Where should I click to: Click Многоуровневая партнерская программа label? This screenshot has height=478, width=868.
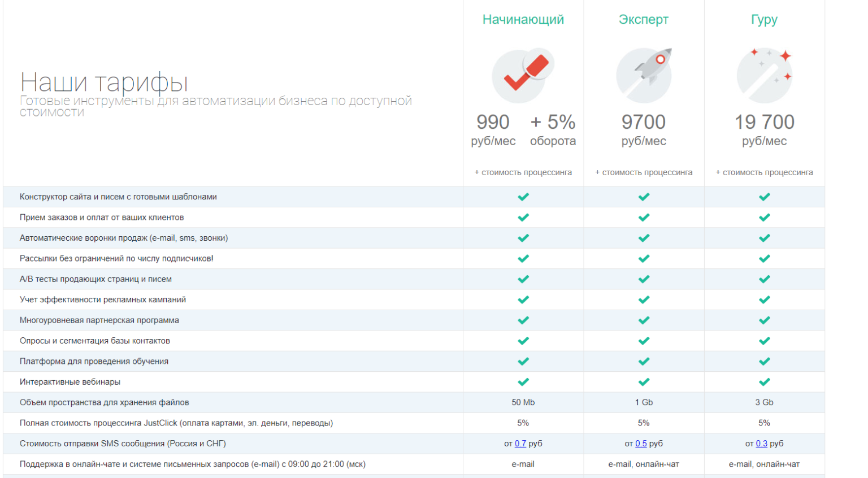[x=99, y=320]
